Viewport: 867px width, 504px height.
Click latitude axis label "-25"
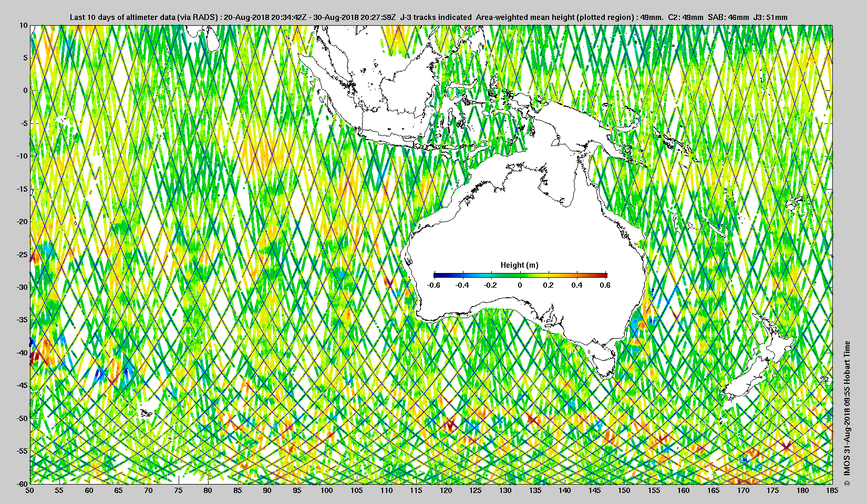(x=22, y=255)
